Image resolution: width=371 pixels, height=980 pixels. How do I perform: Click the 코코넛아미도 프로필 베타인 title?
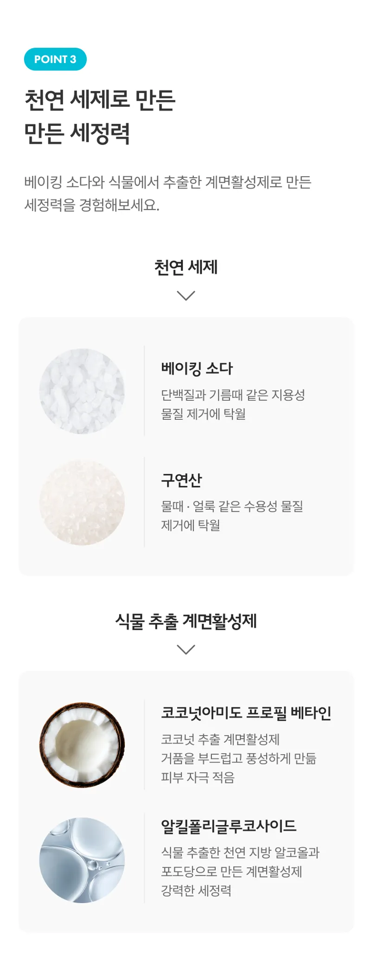pos(246,713)
